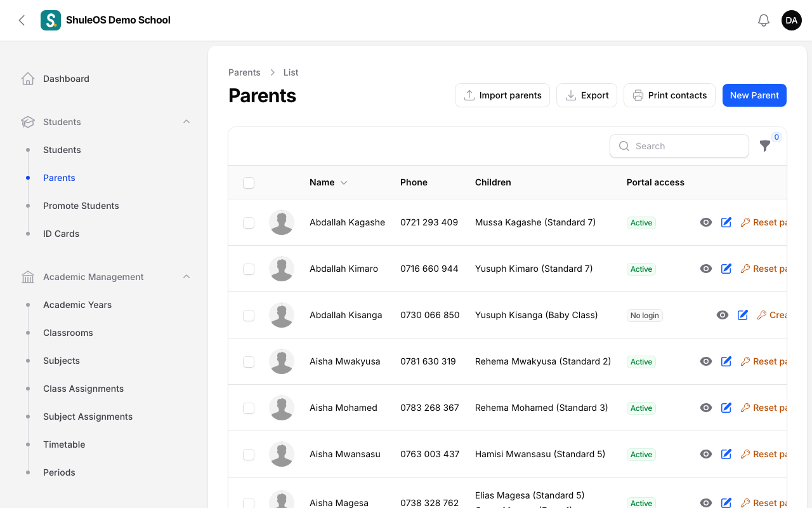812x508 pixels.
Task: Select Aisha Mwakyusa row checkbox
Action: click(249, 362)
